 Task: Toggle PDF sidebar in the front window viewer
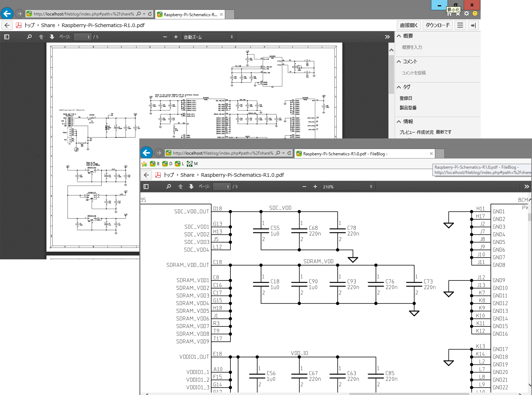(146, 187)
